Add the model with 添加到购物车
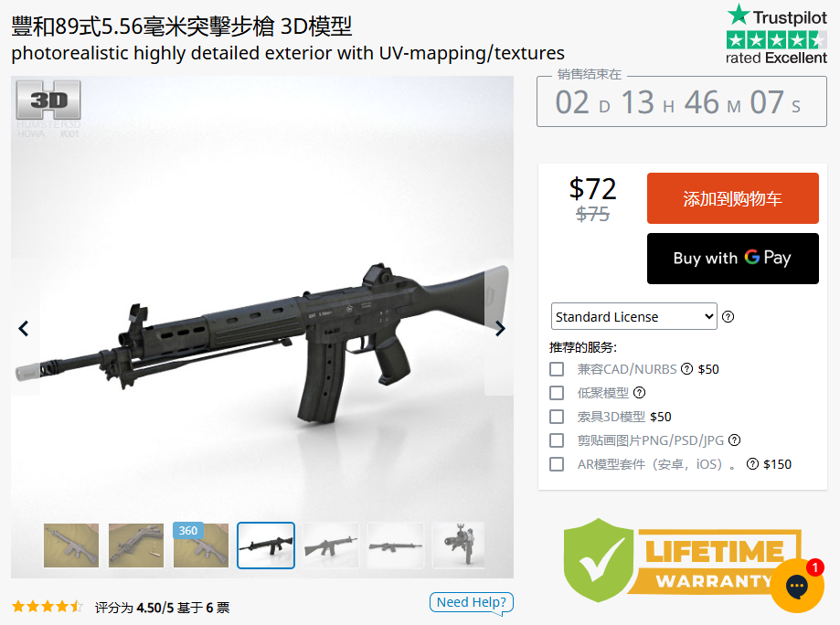 coord(732,198)
